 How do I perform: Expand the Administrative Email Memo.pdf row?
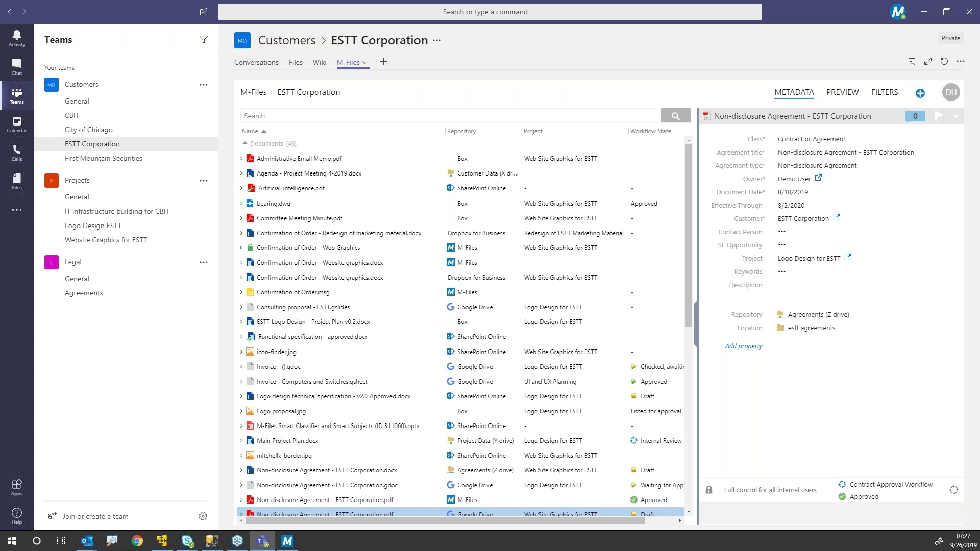tap(241, 159)
